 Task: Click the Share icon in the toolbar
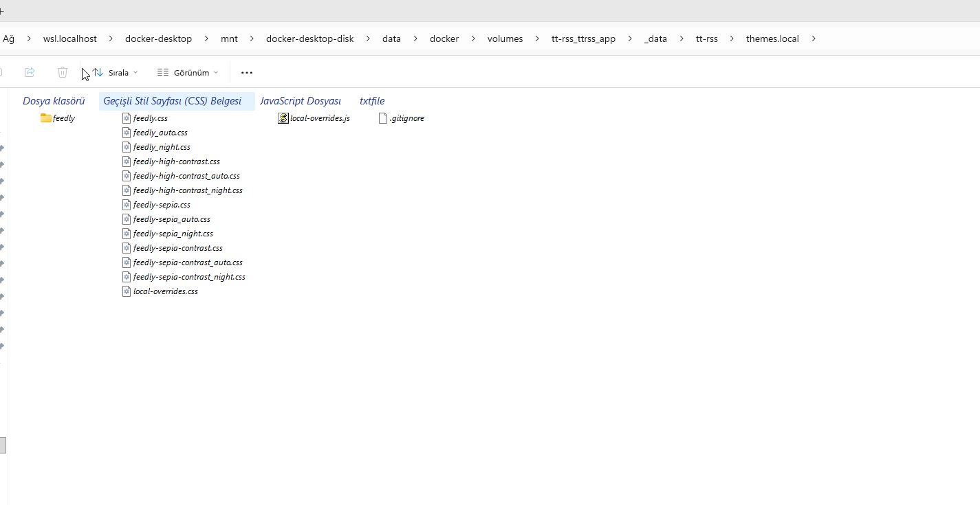click(x=30, y=72)
